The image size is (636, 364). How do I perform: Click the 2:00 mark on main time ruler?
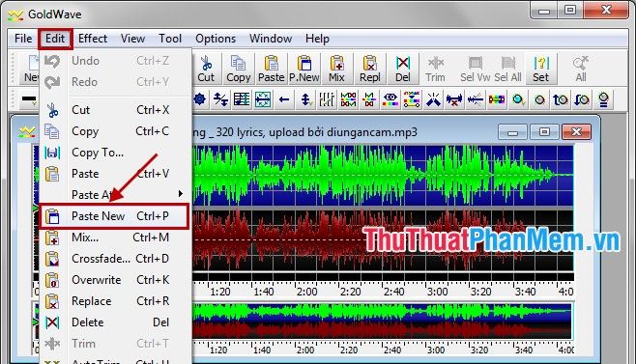[x=306, y=292]
